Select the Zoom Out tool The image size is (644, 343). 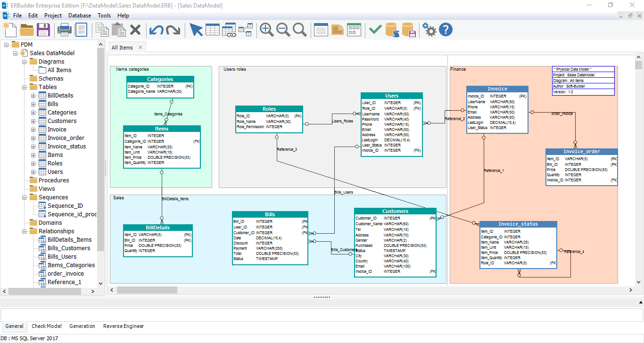click(283, 29)
